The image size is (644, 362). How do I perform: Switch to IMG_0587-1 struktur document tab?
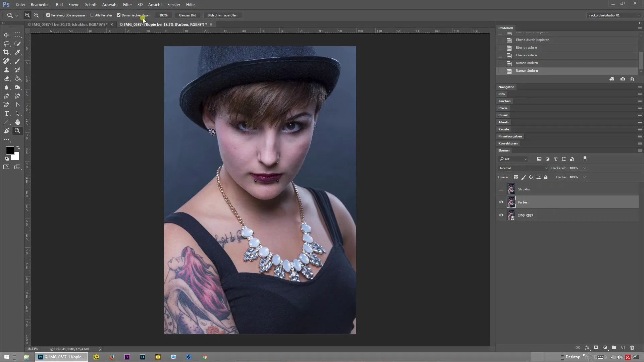(x=68, y=24)
